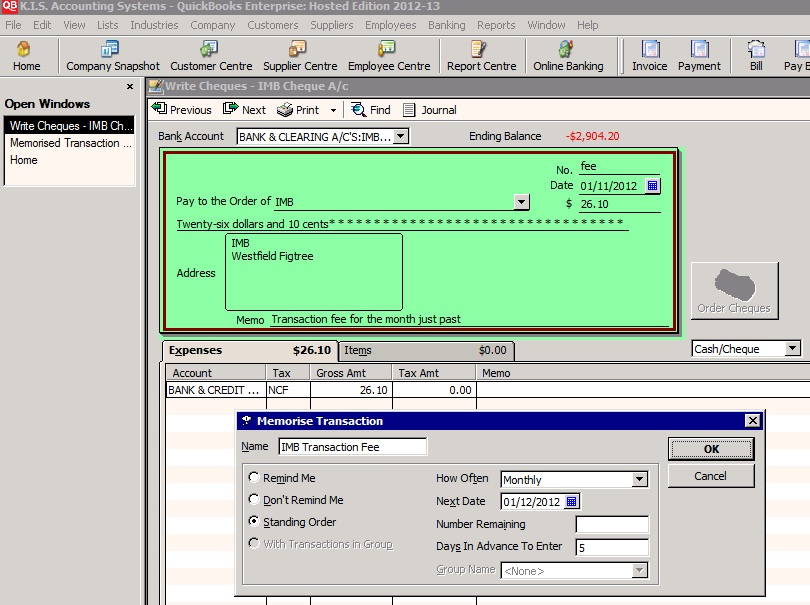Click the cheque Memo field

click(x=470, y=319)
